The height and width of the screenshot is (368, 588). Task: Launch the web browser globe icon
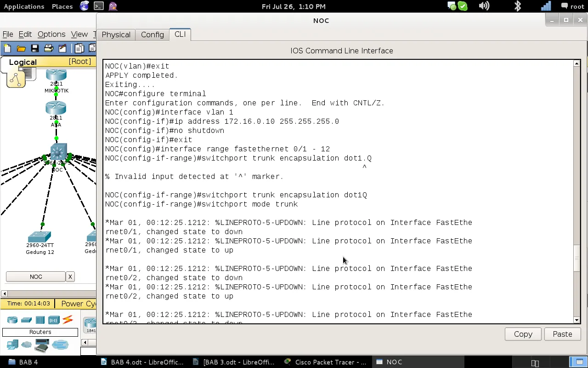[x=84, y=6]
